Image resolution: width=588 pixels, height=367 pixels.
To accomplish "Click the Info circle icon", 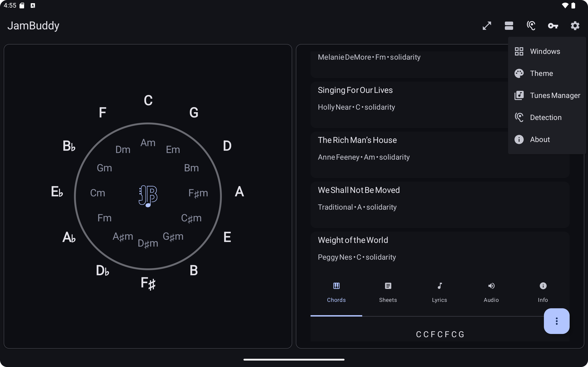I will point(543,286).
